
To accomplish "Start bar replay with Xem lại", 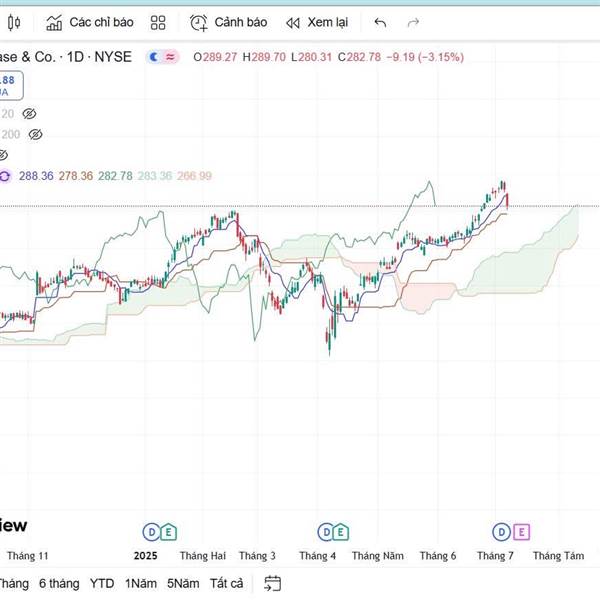I will click(317, 23).
